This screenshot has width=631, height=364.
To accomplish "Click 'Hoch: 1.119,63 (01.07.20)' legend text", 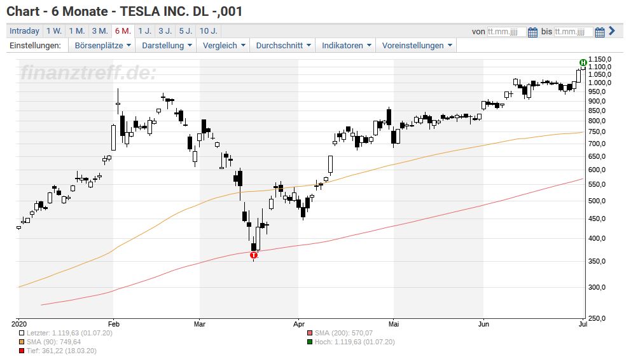I will (354, 342).
